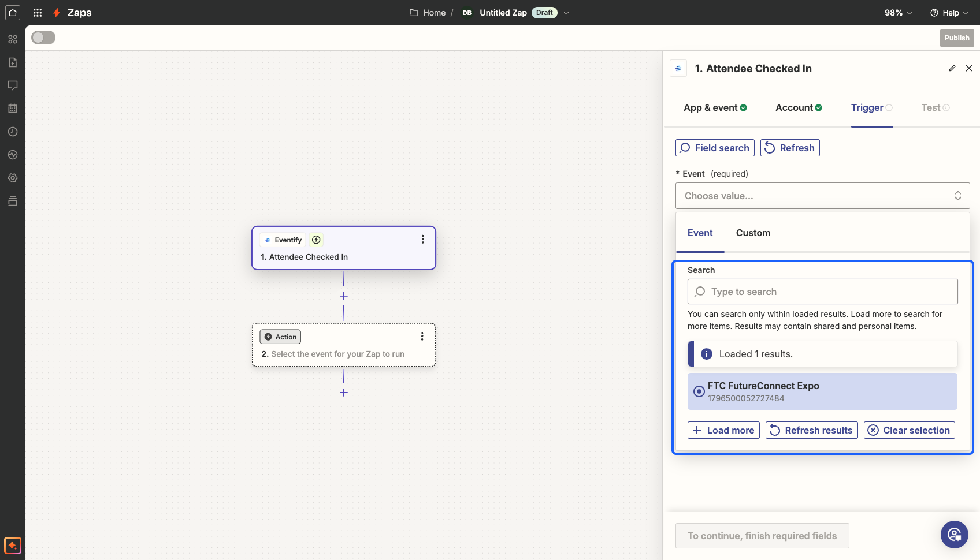Expand the Untitled Zap Draft dropdown chevron

(566, 13)
